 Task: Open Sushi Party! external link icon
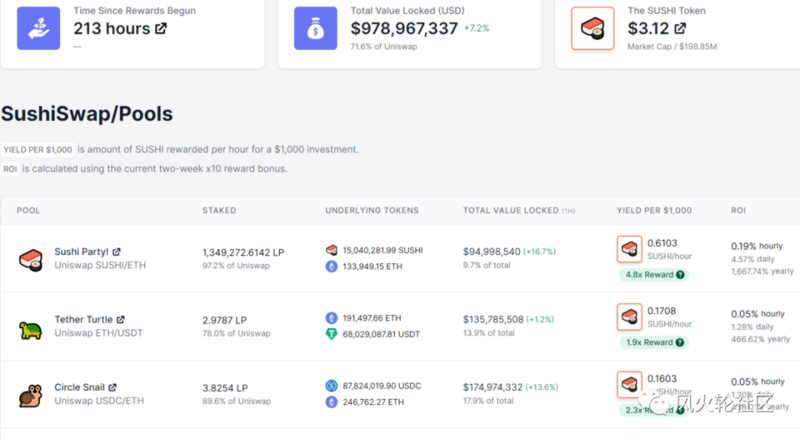coord(116,252)
